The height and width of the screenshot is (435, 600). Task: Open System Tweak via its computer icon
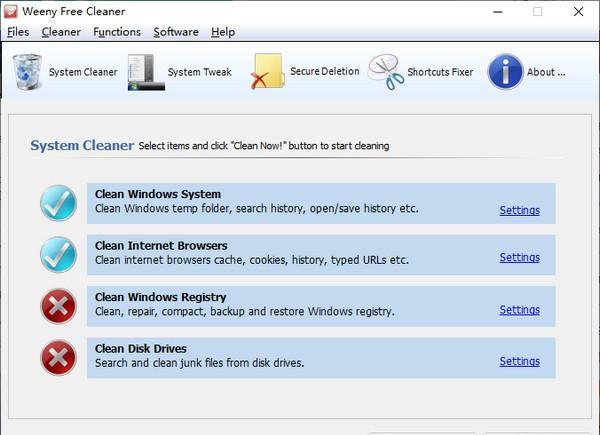146,72
